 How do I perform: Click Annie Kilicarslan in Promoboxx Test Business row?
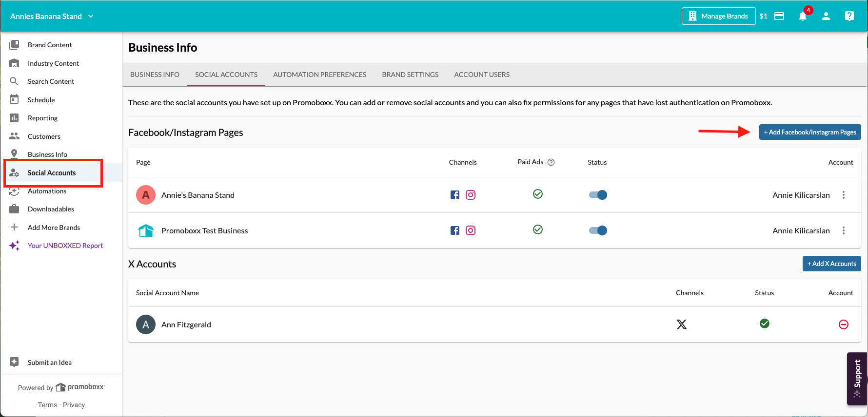click(801, 230)
